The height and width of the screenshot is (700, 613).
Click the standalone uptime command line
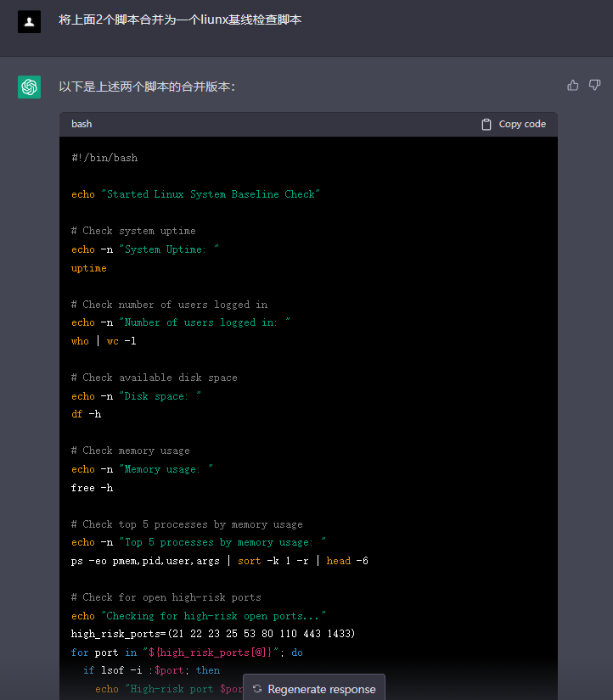point(89,268)
